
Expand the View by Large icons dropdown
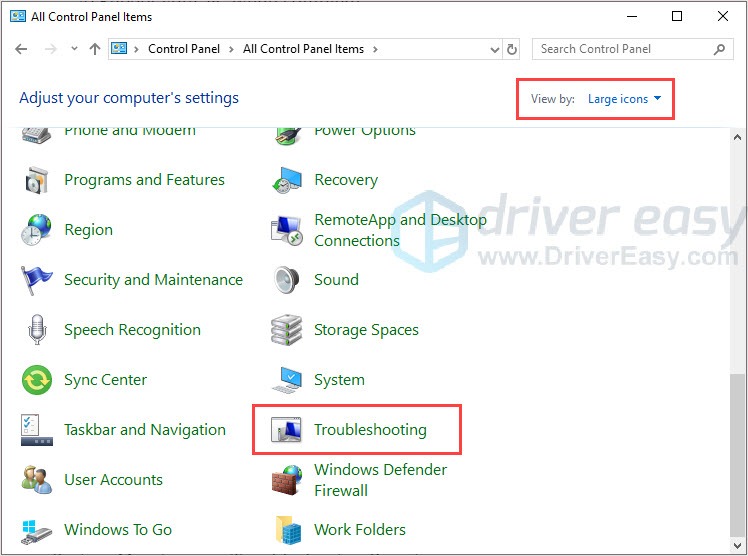pos(625,99)
